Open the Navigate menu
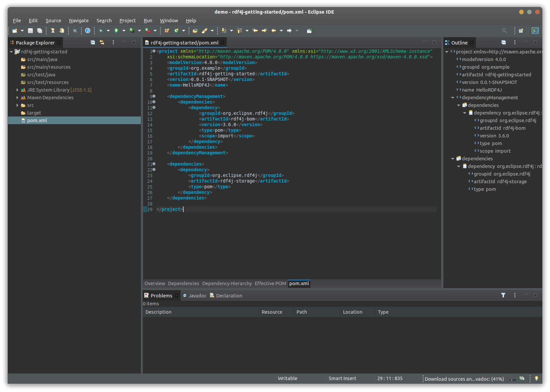This screenshot has width=550, height=392. [x=79, y=21]
